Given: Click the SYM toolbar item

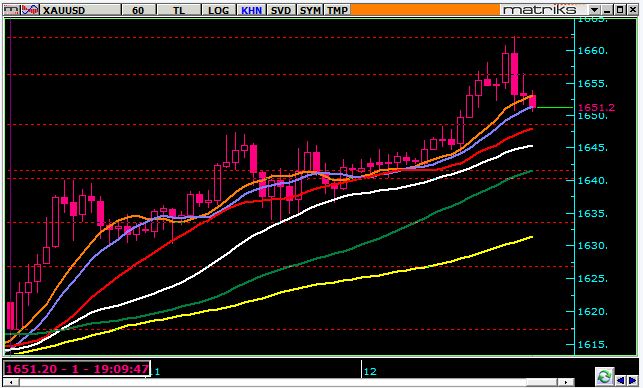Looking at the screenshot, I should coord(310,10).
